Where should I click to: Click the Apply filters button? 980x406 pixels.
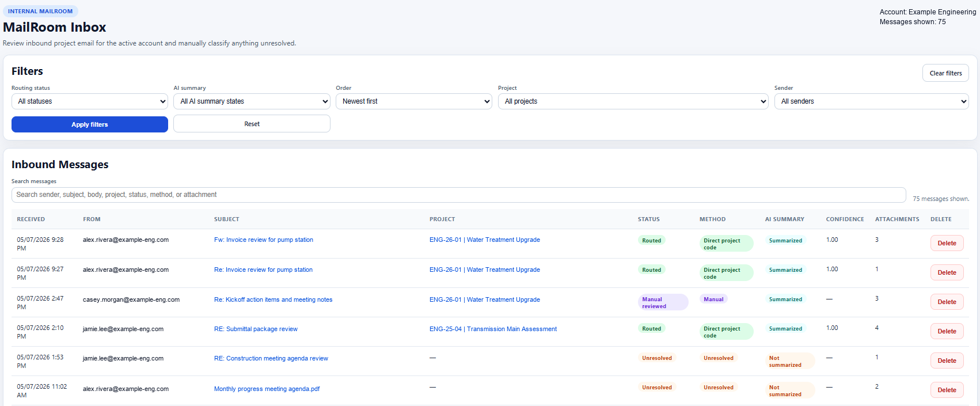tap(90, 124)
